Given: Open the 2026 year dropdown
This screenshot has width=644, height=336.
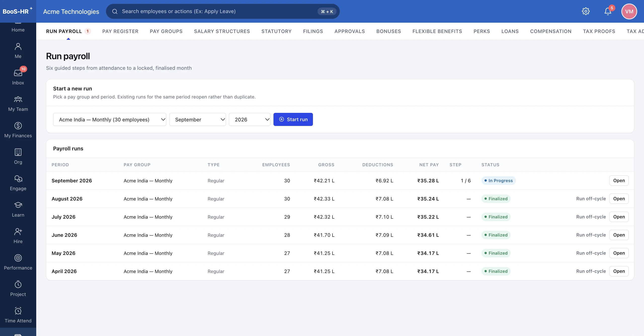Looking at the screenshot, I should tap(250, 119).
